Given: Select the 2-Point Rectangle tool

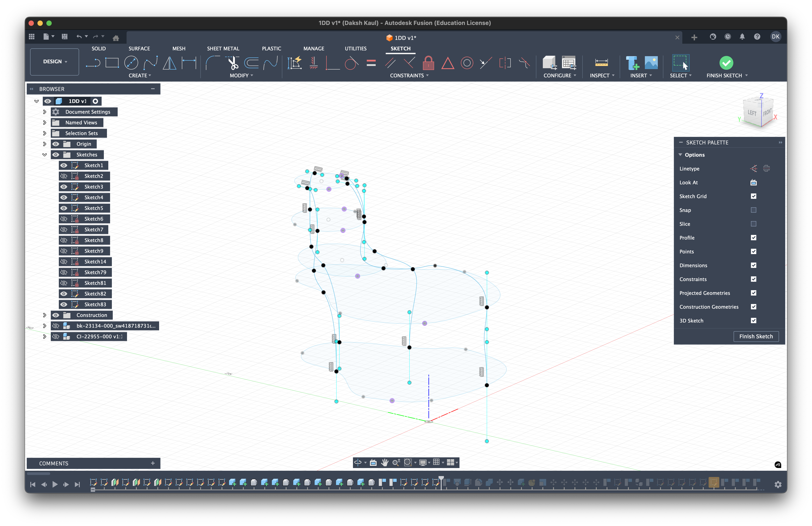Looking at the screenshot, I should pyautogui.click(x=112, y=63).
